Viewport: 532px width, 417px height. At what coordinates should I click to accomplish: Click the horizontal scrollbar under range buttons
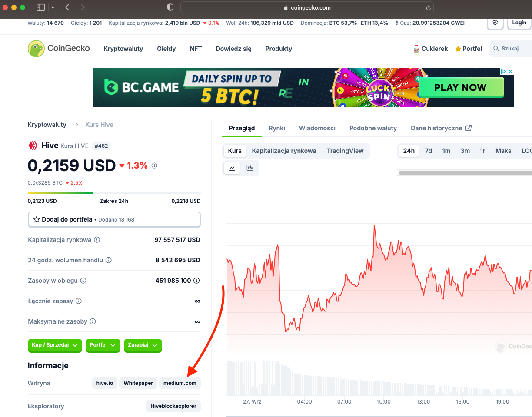coord(465,173)
